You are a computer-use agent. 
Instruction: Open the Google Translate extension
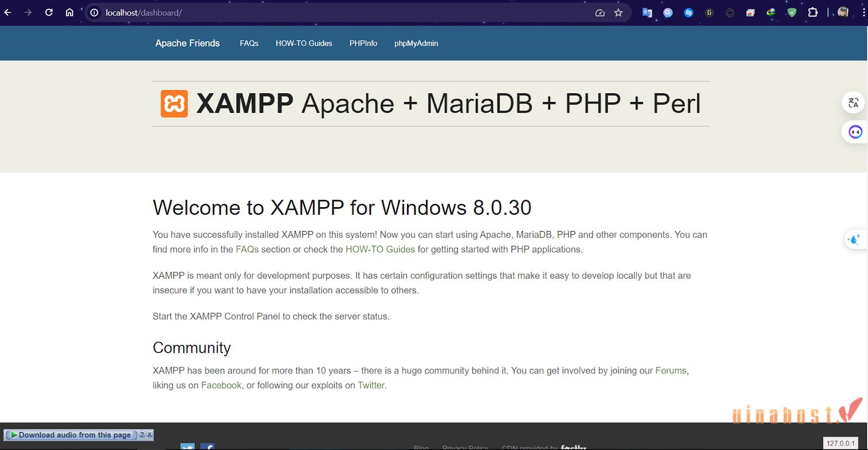(x=647, y=12)
